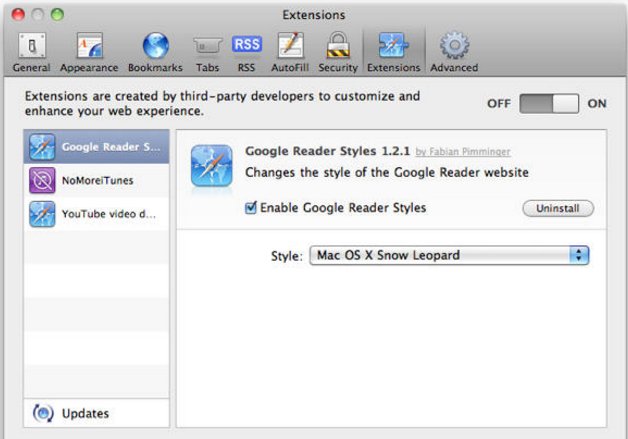Select the Extensions toolbar icon
The image size is (628, 439).
pyautogui.click(x=394, y=53)
